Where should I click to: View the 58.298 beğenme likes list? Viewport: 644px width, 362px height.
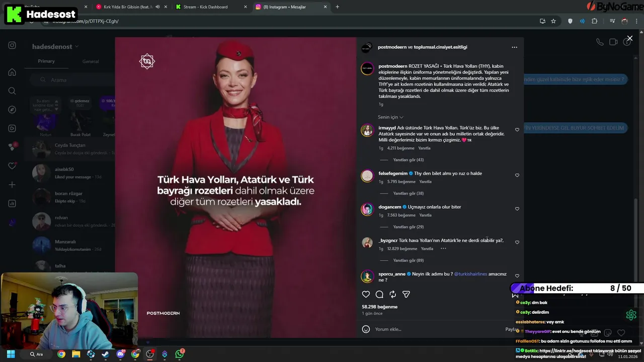point(379,307)
